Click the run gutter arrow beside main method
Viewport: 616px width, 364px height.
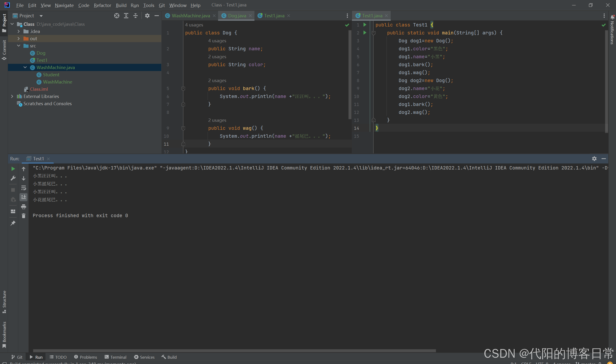pos(365,33)
